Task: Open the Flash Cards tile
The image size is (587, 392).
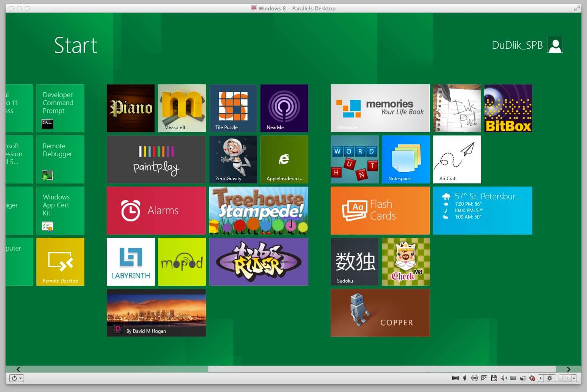Action: pyautogui.click(x=380, y=211)
